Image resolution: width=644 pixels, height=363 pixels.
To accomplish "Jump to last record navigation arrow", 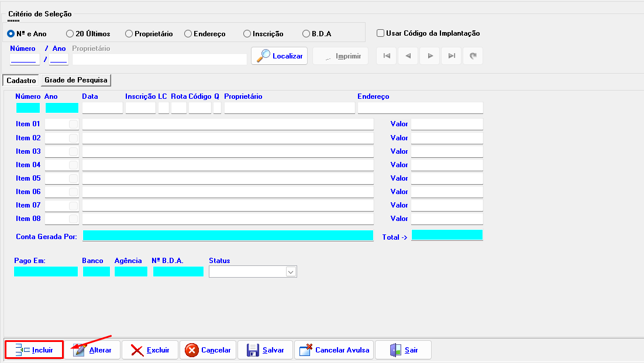I will pos(452,56).
